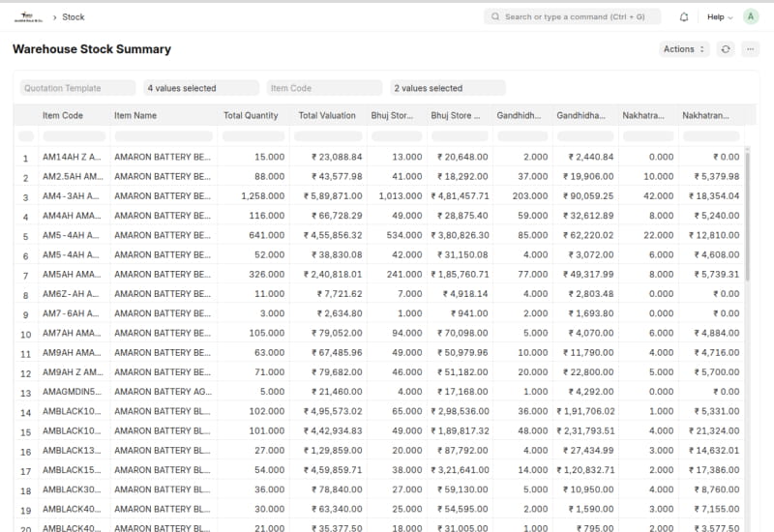774x532 pixels.
Task: Click the company logo home icon
Action: [x=28, y=17]
